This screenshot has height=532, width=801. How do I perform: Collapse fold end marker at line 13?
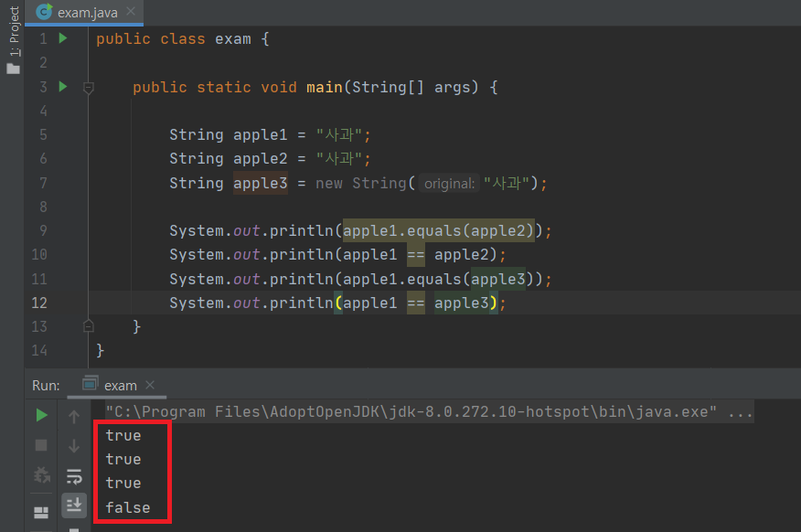[x=89, y=325]
